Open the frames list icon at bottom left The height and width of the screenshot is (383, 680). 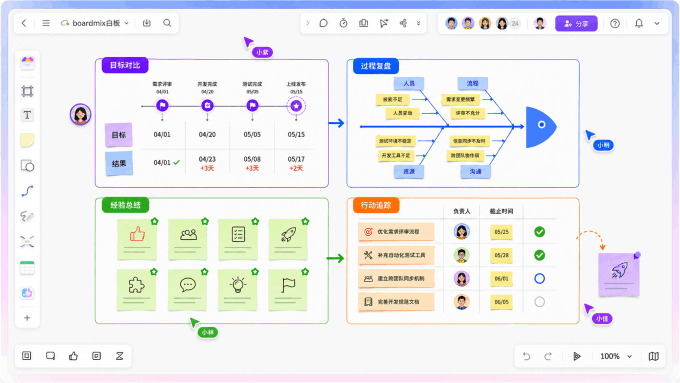[x=26, y=356]
